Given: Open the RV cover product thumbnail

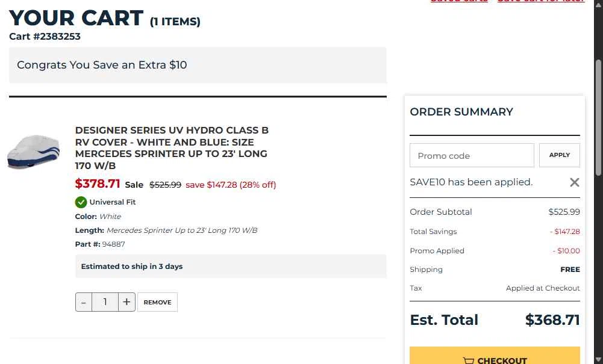Looking at the screenshot, I should [34, 151].
